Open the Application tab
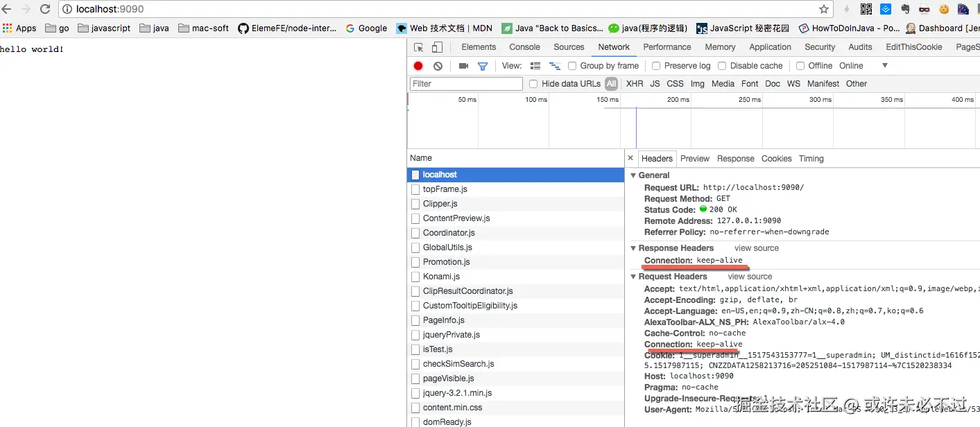Viewport: 980px width, 427px height. (x=770, y=47)
